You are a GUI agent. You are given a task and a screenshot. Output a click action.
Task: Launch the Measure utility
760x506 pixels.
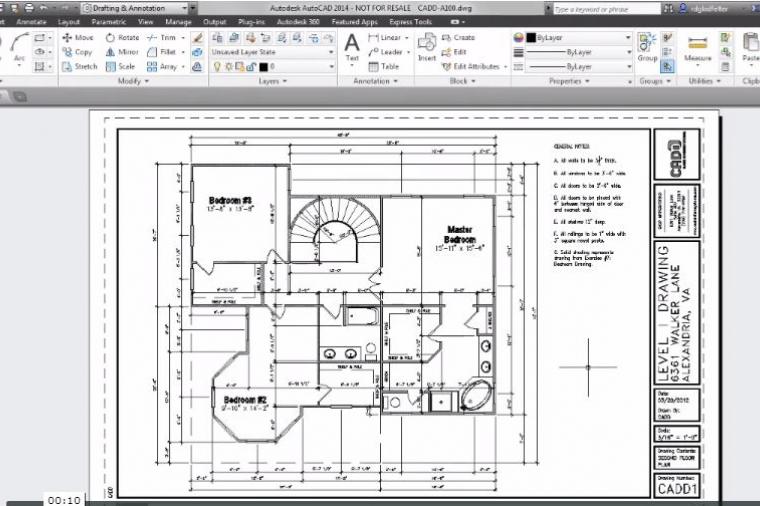click(697, 46)
